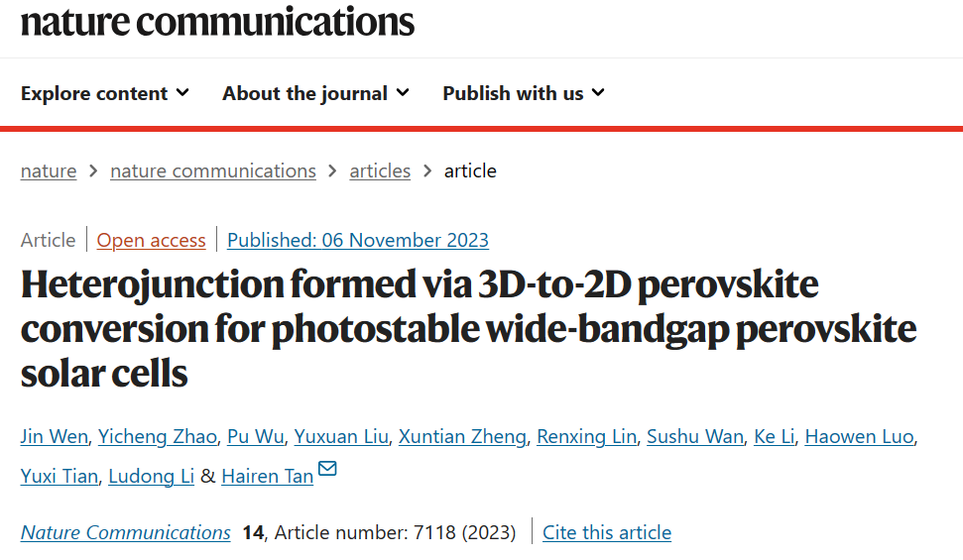Click the Open access link
963x560 pixels.
point(151,240)
